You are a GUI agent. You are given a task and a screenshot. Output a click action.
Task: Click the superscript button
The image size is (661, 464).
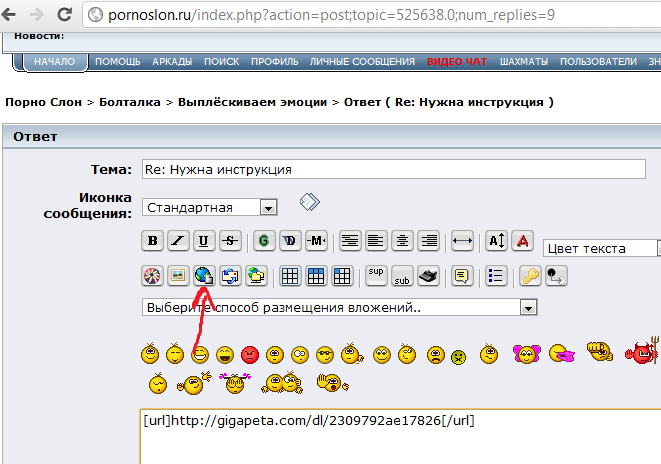click(376, 275)
